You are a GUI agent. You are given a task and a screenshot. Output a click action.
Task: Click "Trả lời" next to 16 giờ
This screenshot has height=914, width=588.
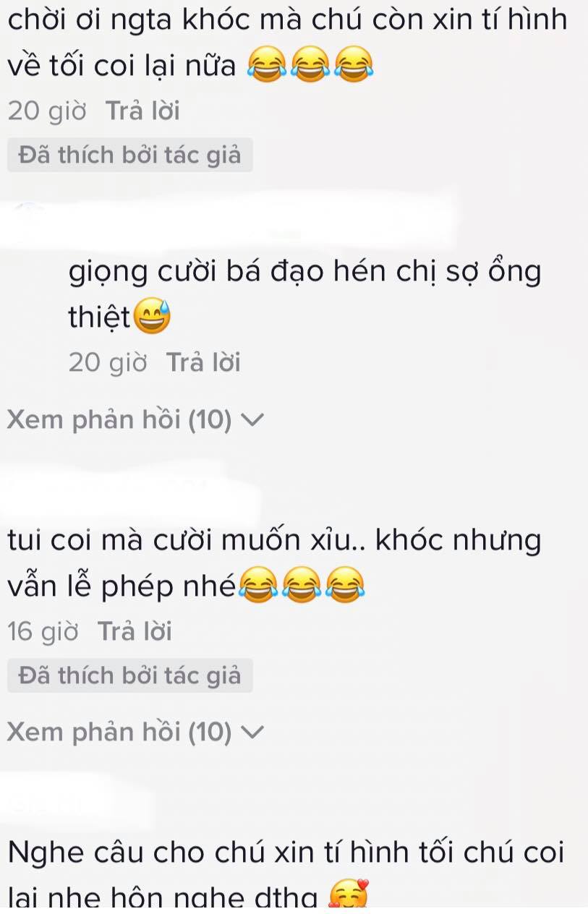coord(135,632)
